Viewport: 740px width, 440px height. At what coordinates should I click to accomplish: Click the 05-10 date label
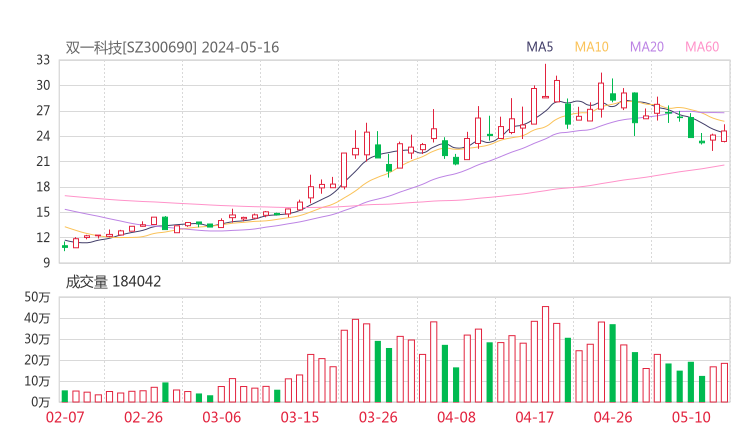pos(691,417)
